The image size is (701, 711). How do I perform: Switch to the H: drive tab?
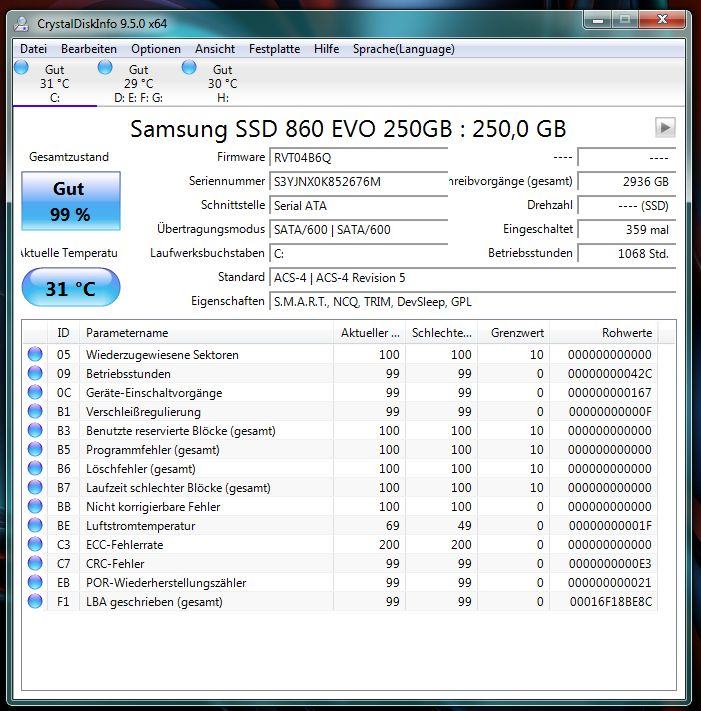(223, 83)
